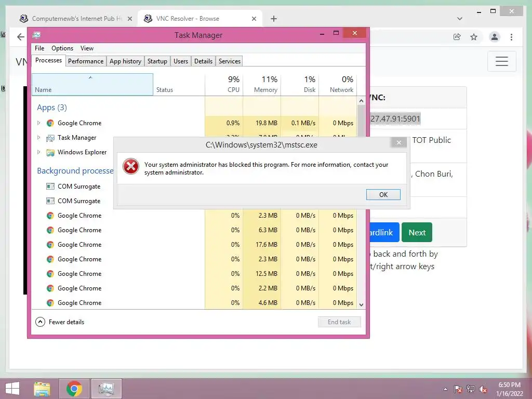
Task: Select Chrome process icon using 17.6 MB
Action: 50,245
